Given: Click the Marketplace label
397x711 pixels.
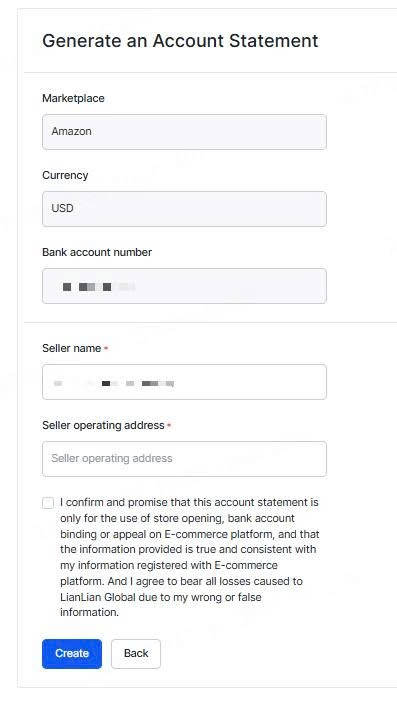Looking at the screenshot, I should [73, 98].
